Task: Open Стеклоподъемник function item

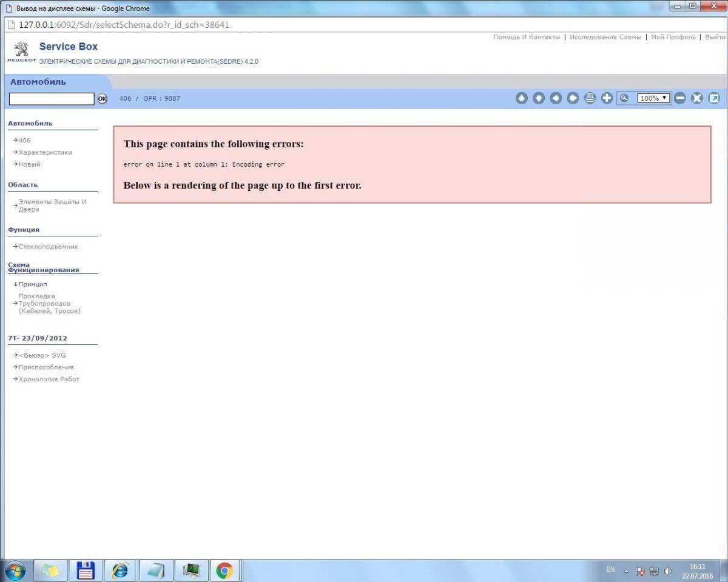Action: (48, 247)
